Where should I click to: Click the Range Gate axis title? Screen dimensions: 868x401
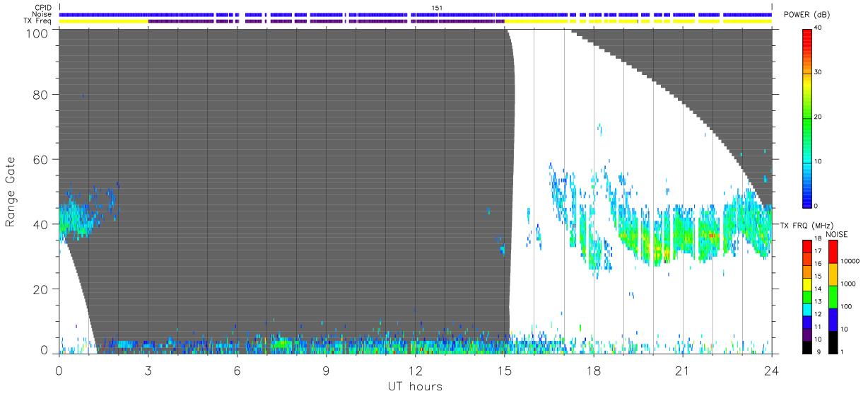pyautogui.click(x=10, y=192)
